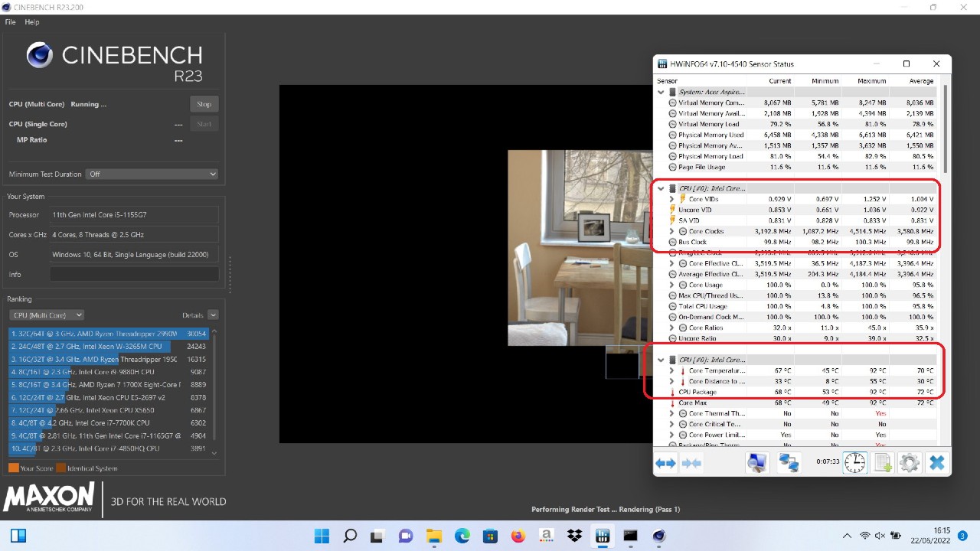Click the lightning icon next to SA VID

672,220
